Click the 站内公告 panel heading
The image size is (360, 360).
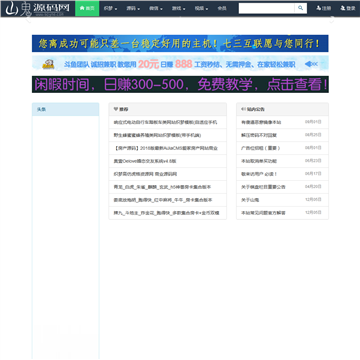(x=253, y=109)
